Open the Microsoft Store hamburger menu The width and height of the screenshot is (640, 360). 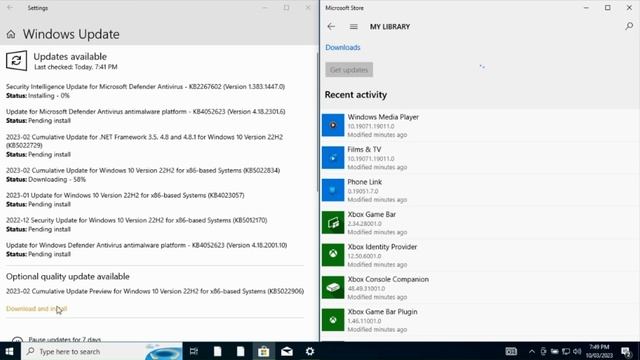(x=353, y=27)
